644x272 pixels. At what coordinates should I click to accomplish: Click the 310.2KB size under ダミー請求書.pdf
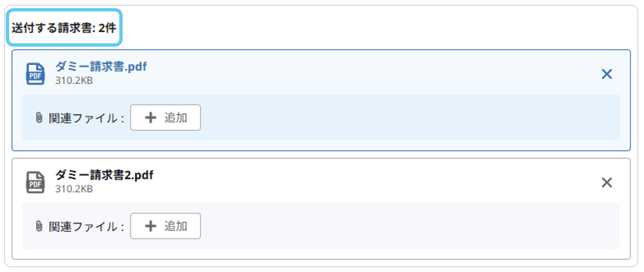click(74, 81)
